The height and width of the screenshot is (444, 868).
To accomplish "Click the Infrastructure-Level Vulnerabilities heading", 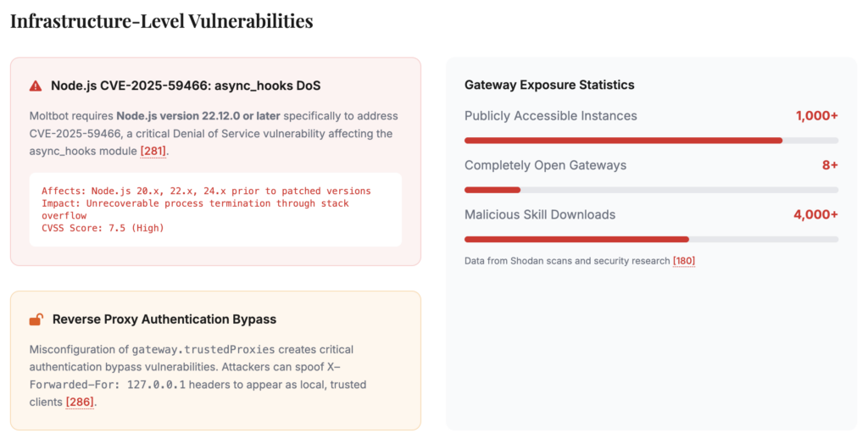I will tap(161, 21).
